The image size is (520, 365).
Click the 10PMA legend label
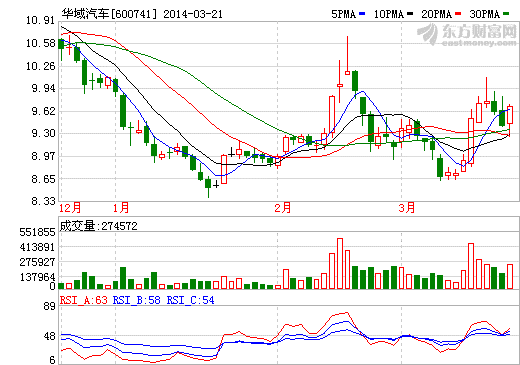click(x=389, y=14)
